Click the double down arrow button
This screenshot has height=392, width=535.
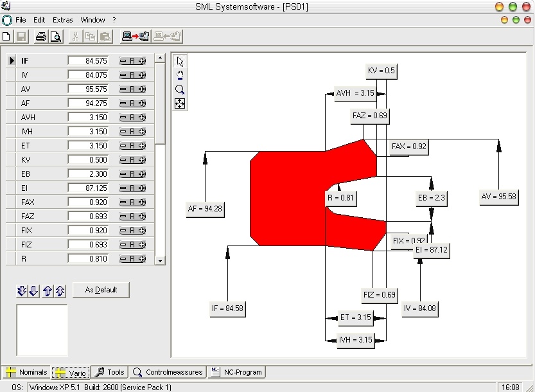coord(22,291)
